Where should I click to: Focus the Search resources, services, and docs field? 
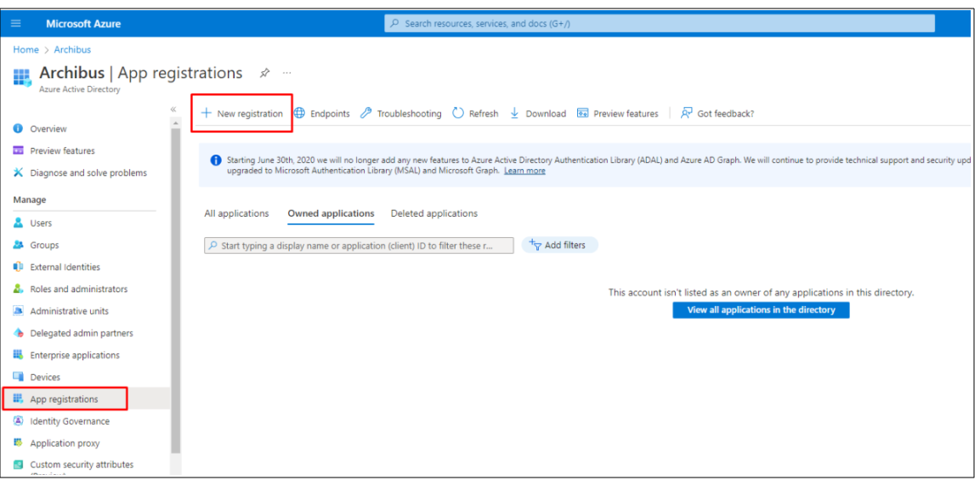660,24
